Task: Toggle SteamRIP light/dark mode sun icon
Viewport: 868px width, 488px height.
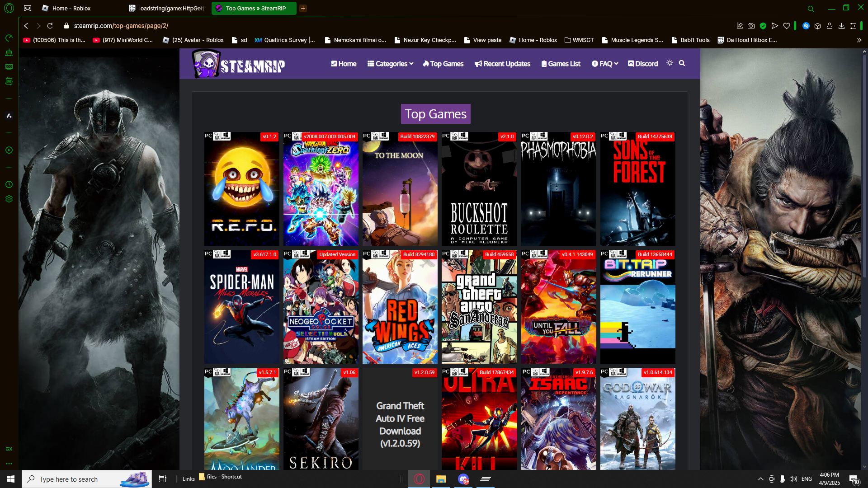Action: (x=670, y=63)
